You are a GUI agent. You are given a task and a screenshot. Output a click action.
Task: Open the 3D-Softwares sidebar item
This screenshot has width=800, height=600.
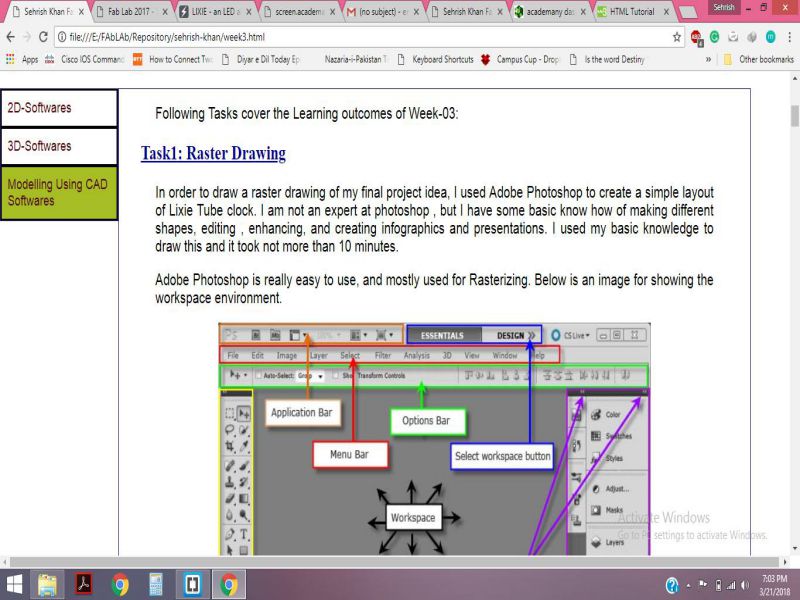(59, 146)
